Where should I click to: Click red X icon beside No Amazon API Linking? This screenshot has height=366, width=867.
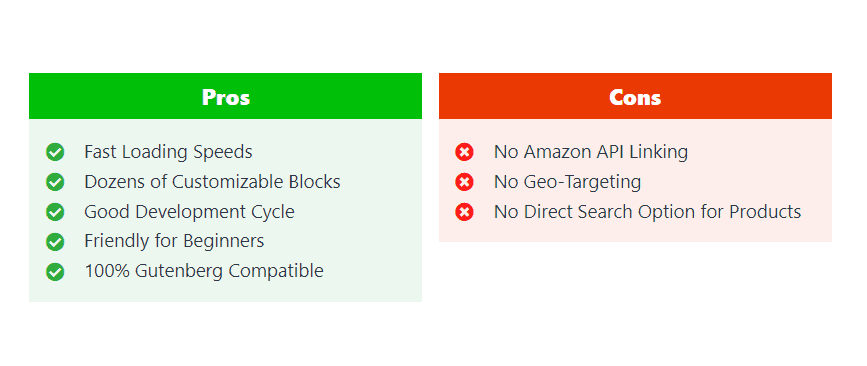pos(464,152)
